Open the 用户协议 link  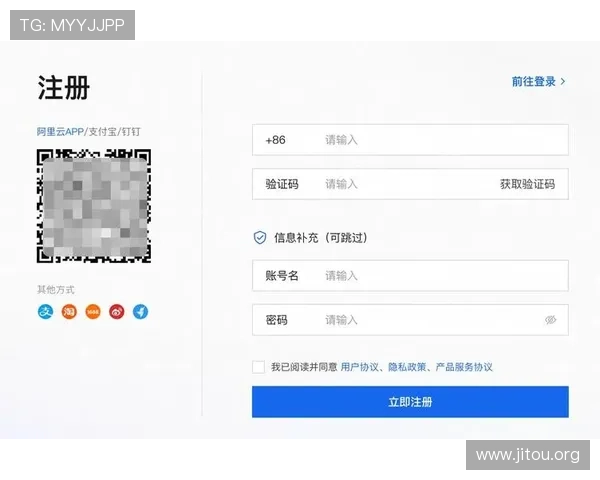[359, 367]
